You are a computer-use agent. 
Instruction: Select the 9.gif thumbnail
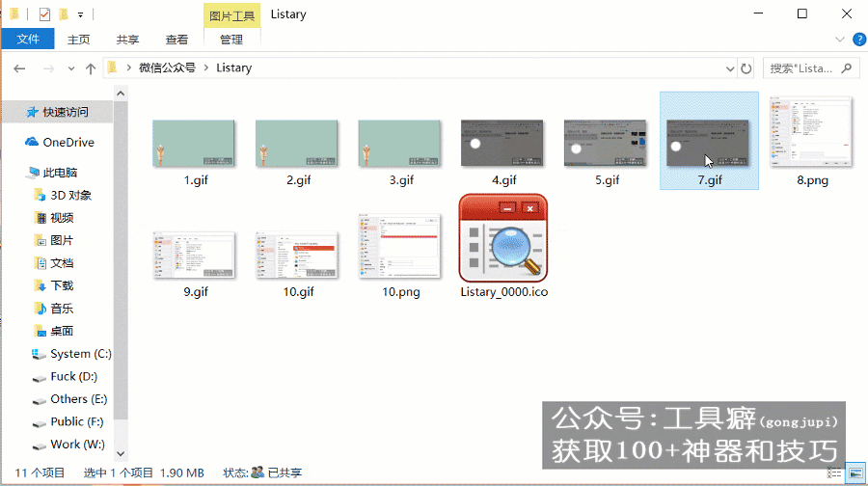(x=194, y=256)
